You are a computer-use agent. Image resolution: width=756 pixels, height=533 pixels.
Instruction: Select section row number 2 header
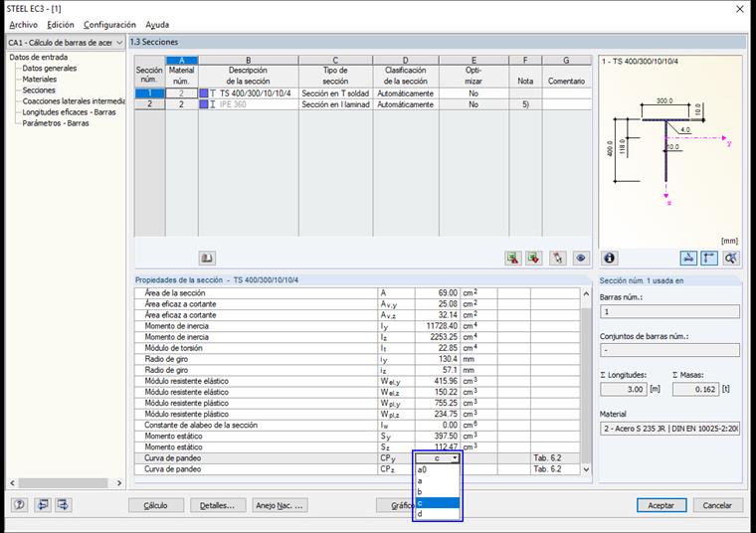click(149, 104)
